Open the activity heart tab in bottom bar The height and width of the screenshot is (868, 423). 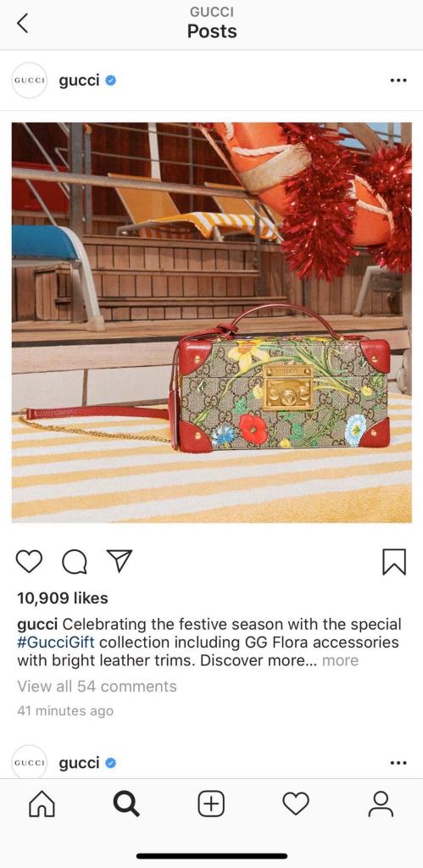296,804
